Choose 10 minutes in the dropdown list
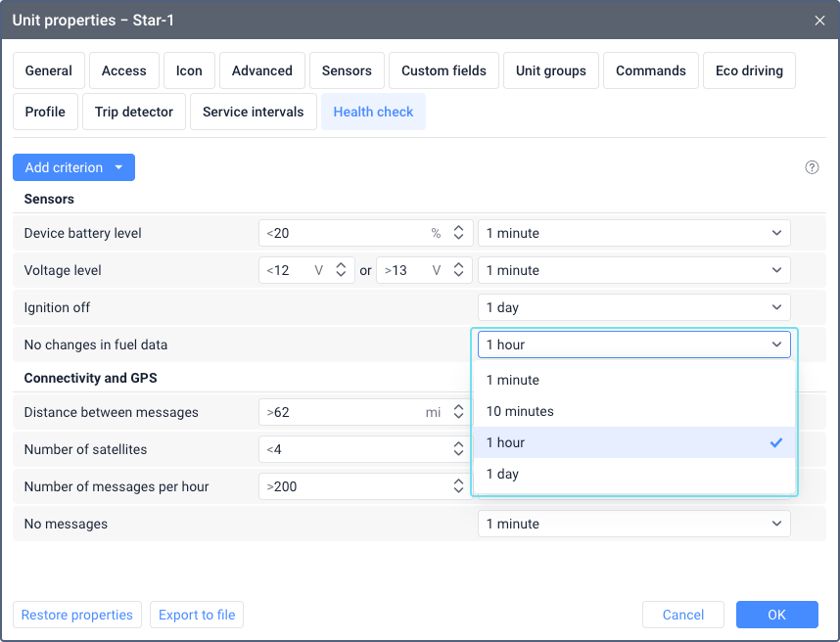This screenshot has width=840, height=642. [633, 411]
